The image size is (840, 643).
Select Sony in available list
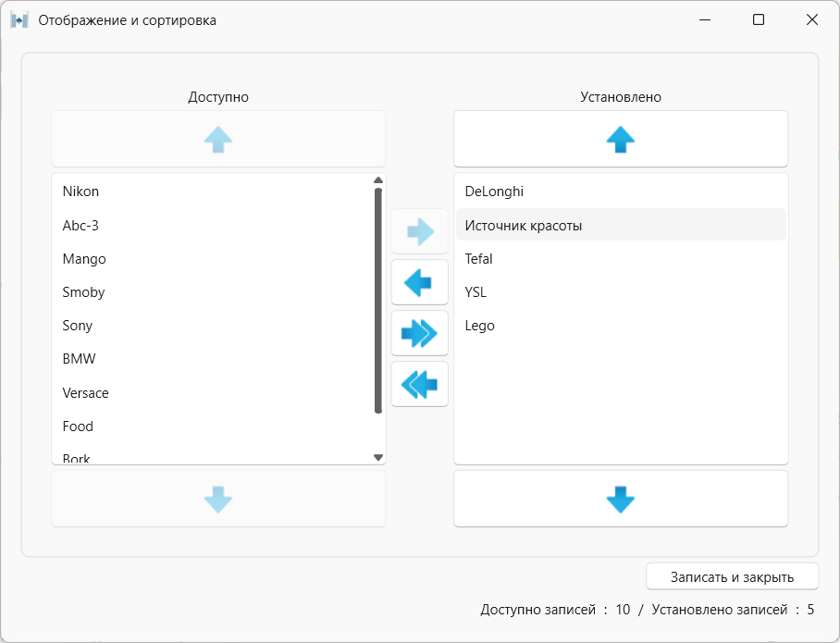[213, 326]
